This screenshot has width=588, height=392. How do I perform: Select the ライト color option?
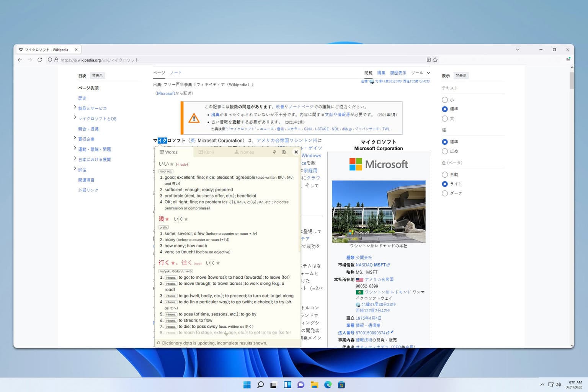tap(445, 184)
